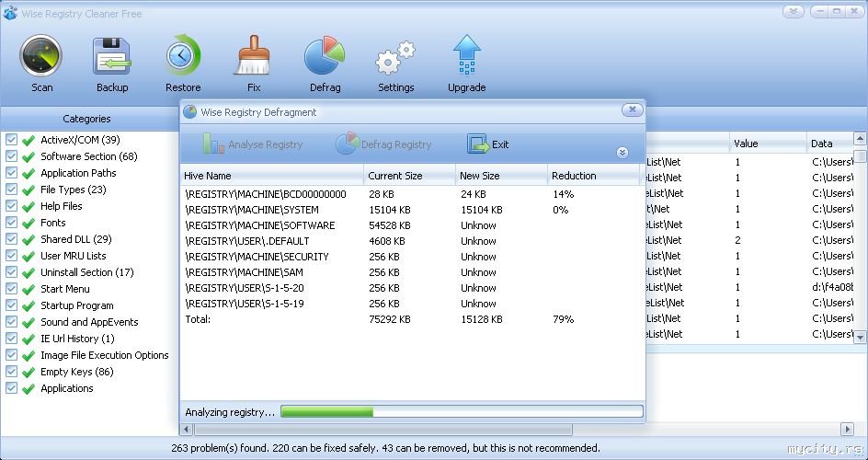Click the green checkmark beside Applications
Screen dimensions: 868x460
[x=29, y=389]
